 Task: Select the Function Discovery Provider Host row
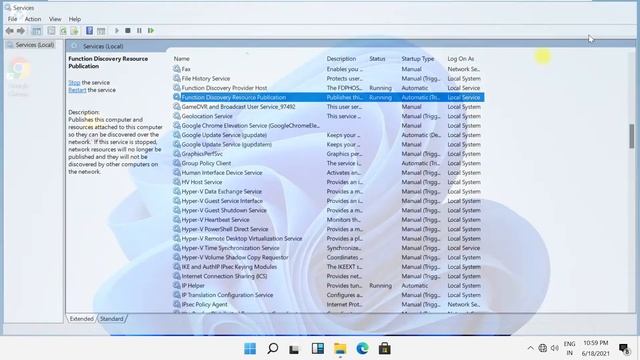click(328, 88)
